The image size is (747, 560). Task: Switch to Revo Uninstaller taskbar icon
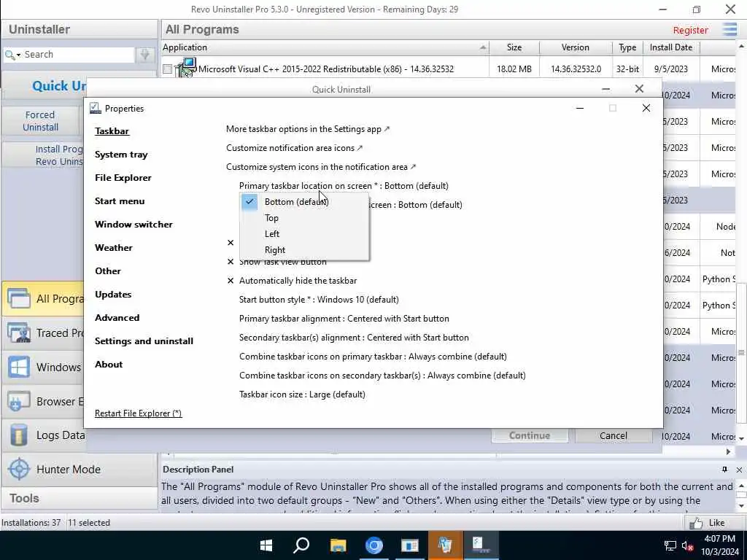(446, 545)
